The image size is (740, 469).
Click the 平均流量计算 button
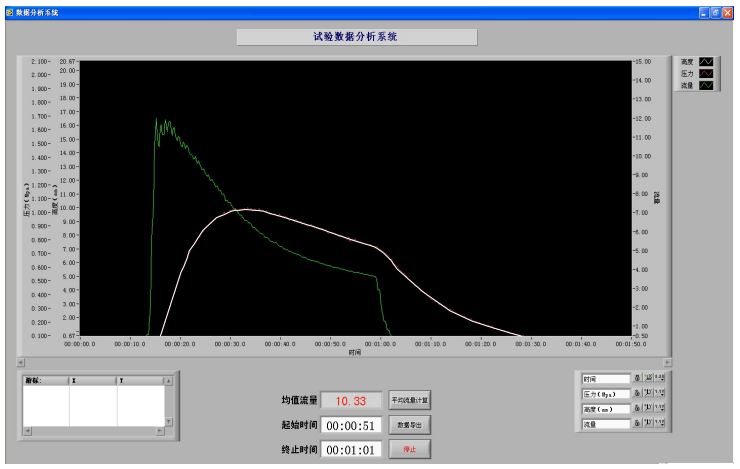(x=410, y=400)
